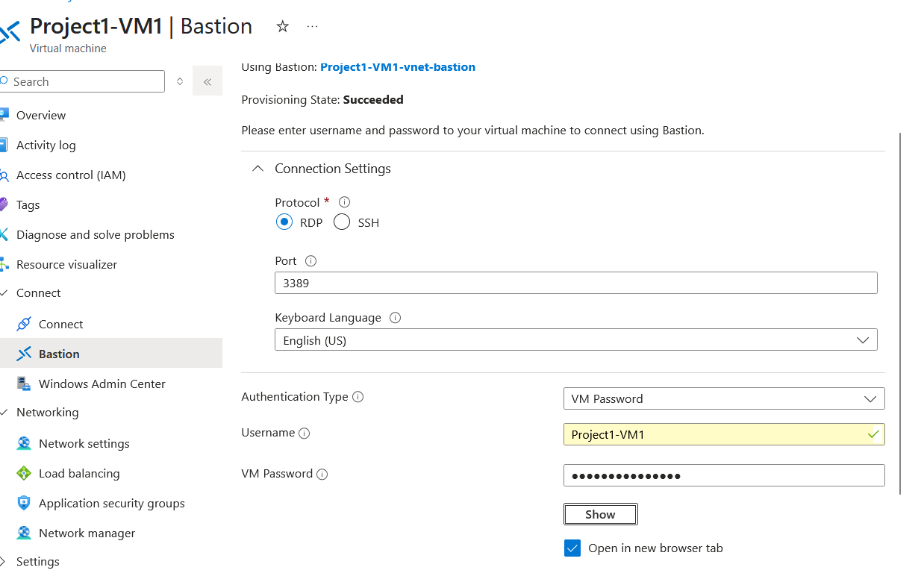Click the Application security groups shield icon

[x=24, y=503]
